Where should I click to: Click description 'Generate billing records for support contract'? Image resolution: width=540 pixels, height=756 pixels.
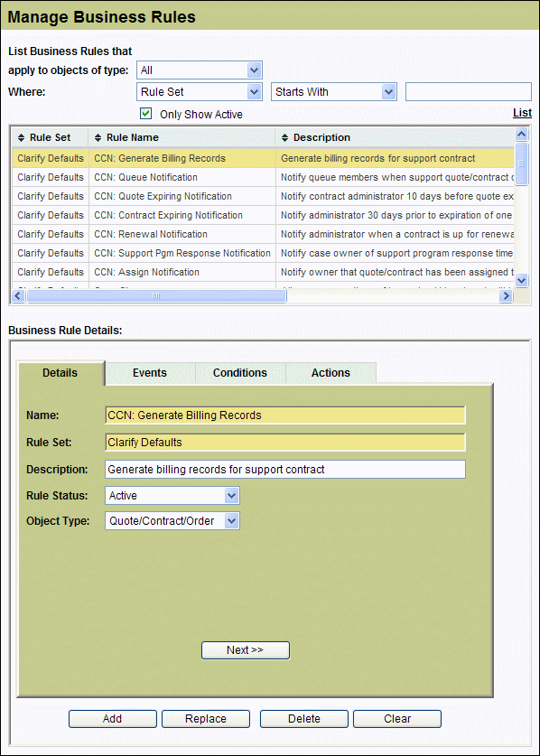click(378, 158)
